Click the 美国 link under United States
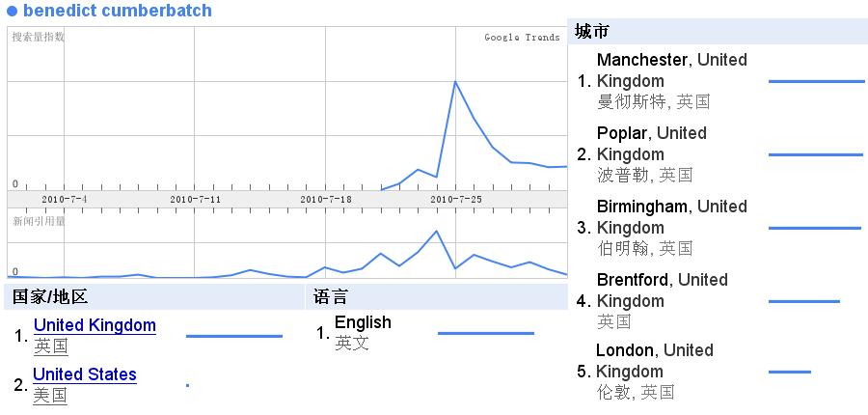This screenshot has height=415, width=868. click(50, 395)
